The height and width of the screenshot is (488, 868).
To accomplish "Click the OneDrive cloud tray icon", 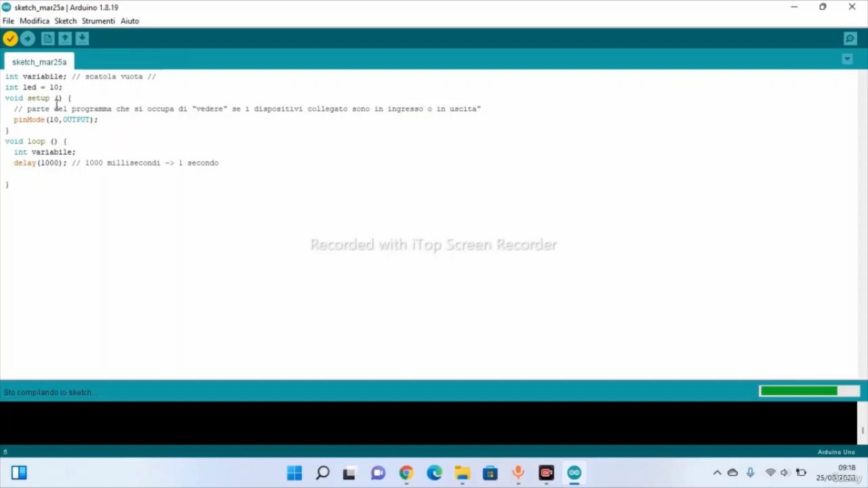I will coord(732,473).
